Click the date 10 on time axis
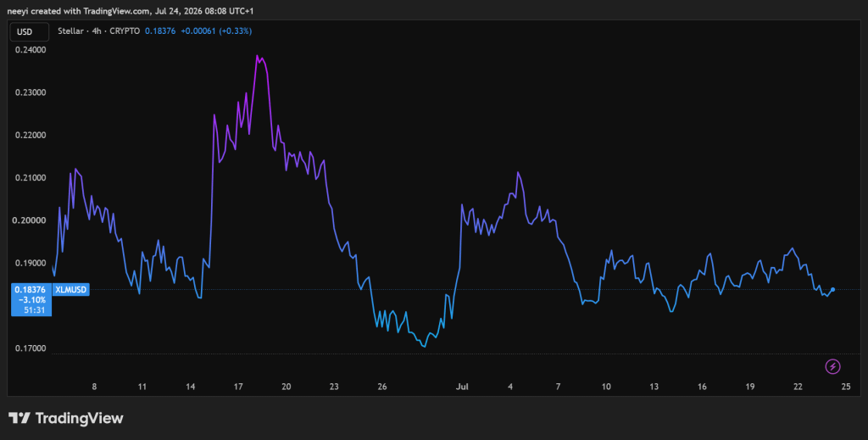The width and height of the screenshot is (868, 440). point(606,387)
